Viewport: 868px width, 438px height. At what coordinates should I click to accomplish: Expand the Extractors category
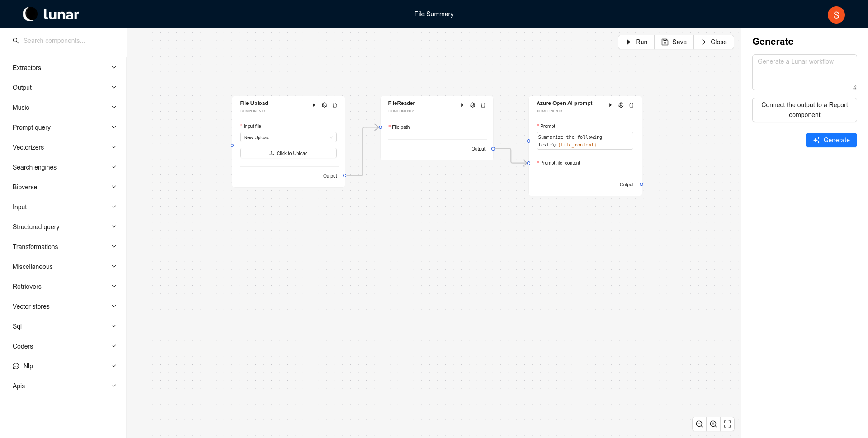(63, 68)
